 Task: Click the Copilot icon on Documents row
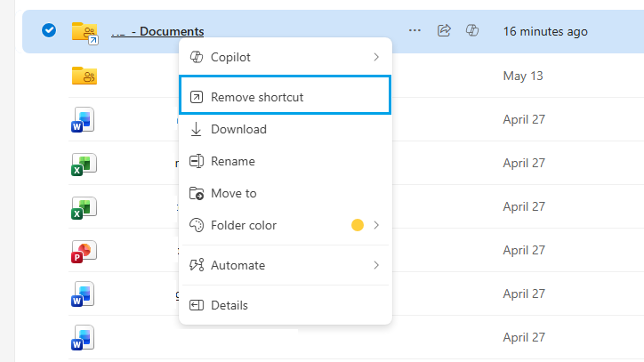click(472, 30)
